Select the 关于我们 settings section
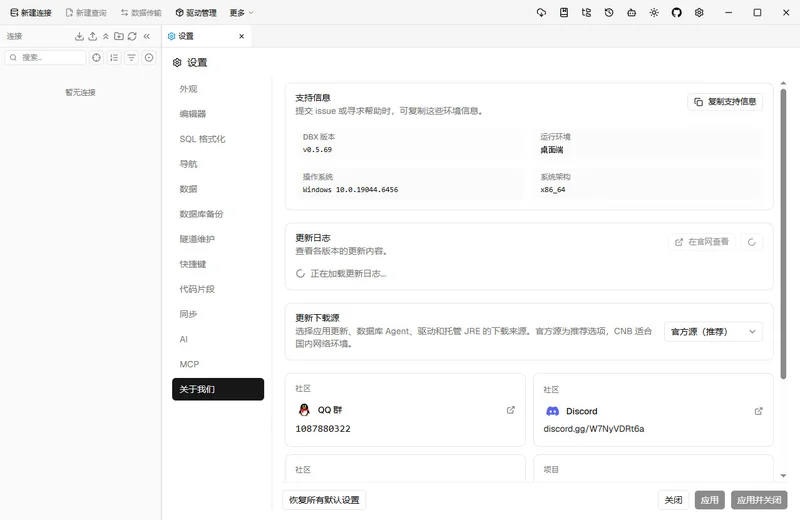Image resolution: width=800 pixels, height=520 pixels. (218, 389)
